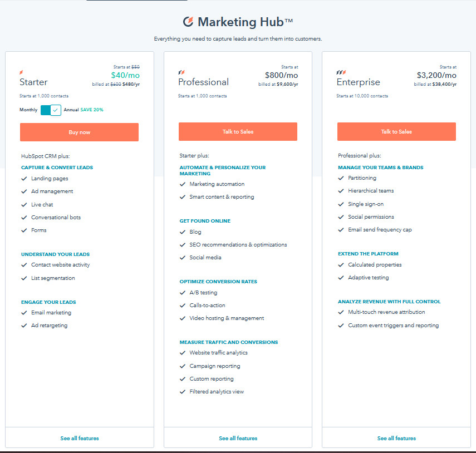Click the Calls-to-action feature

207,305
